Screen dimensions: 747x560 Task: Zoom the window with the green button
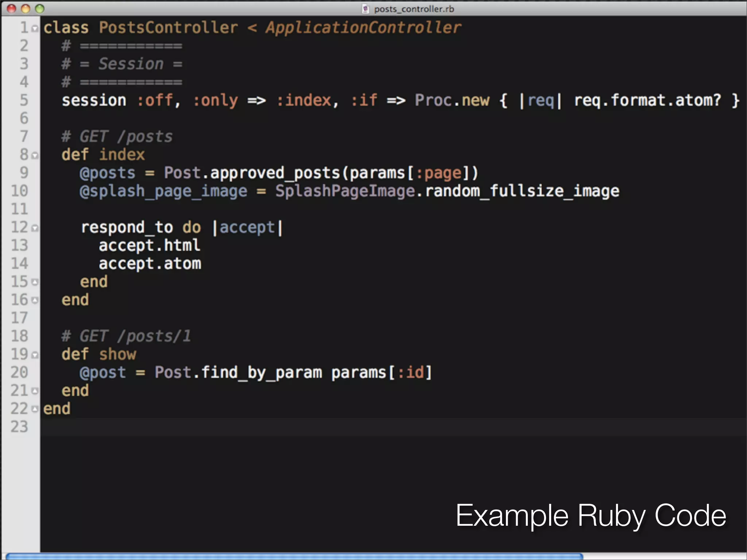coord(39,9)
